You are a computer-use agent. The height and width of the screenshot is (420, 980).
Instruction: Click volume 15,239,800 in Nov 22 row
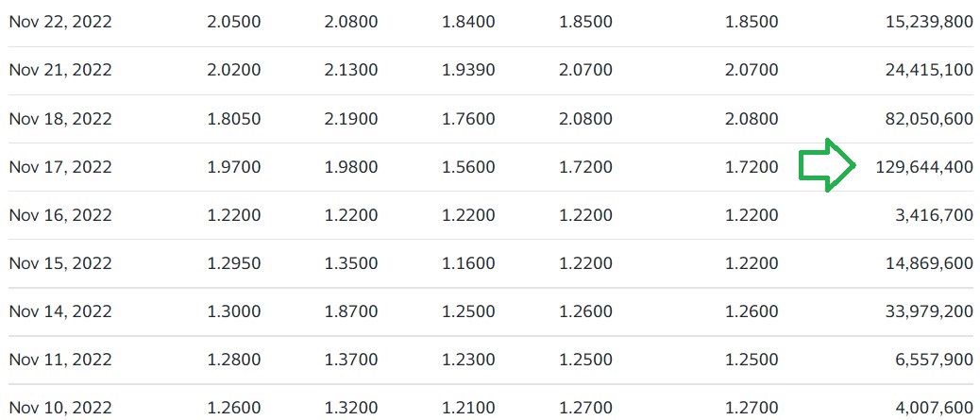[x=929, y=22]
